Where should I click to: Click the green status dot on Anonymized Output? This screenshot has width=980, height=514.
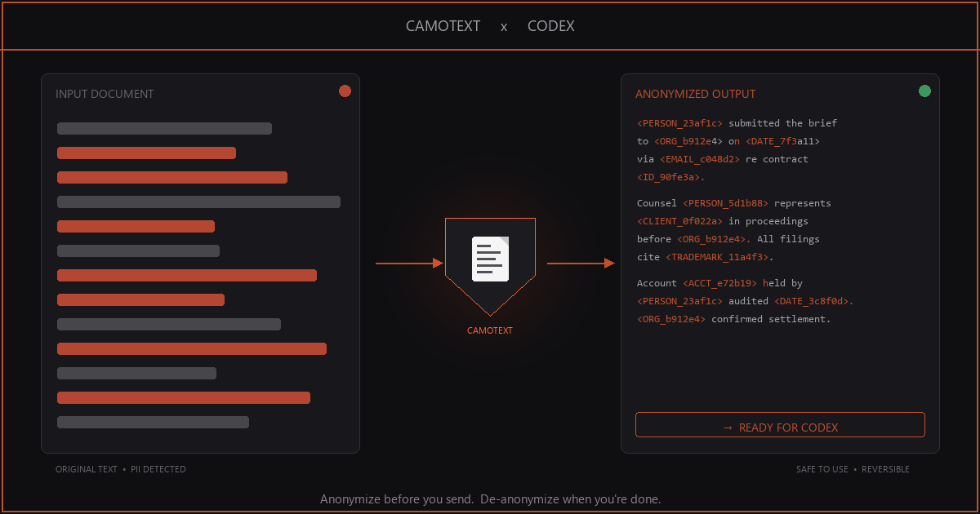pos(924,91)
